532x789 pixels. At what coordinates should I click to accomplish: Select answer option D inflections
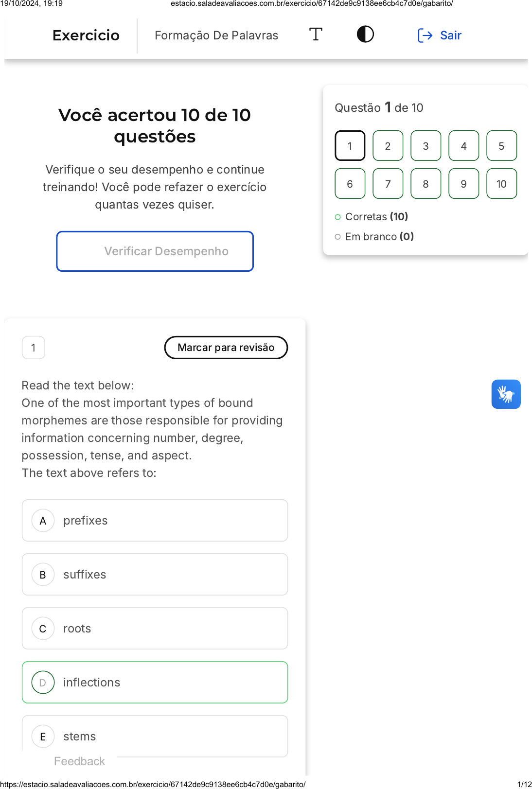155,682
